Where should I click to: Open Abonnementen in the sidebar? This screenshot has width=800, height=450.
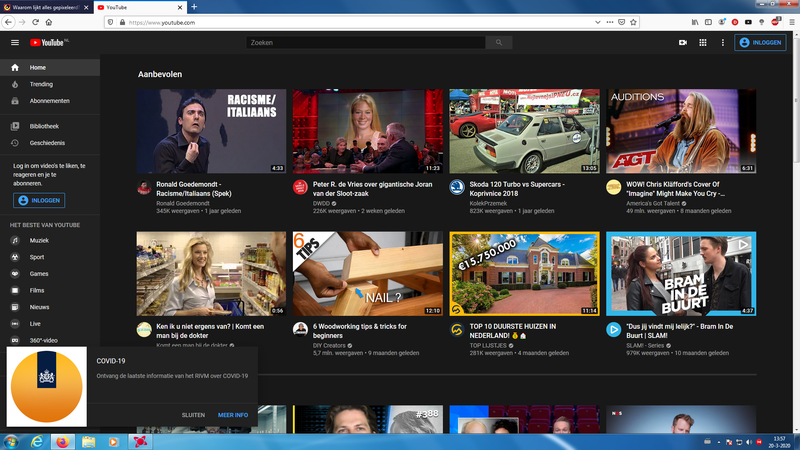click(x=49, y=101)
